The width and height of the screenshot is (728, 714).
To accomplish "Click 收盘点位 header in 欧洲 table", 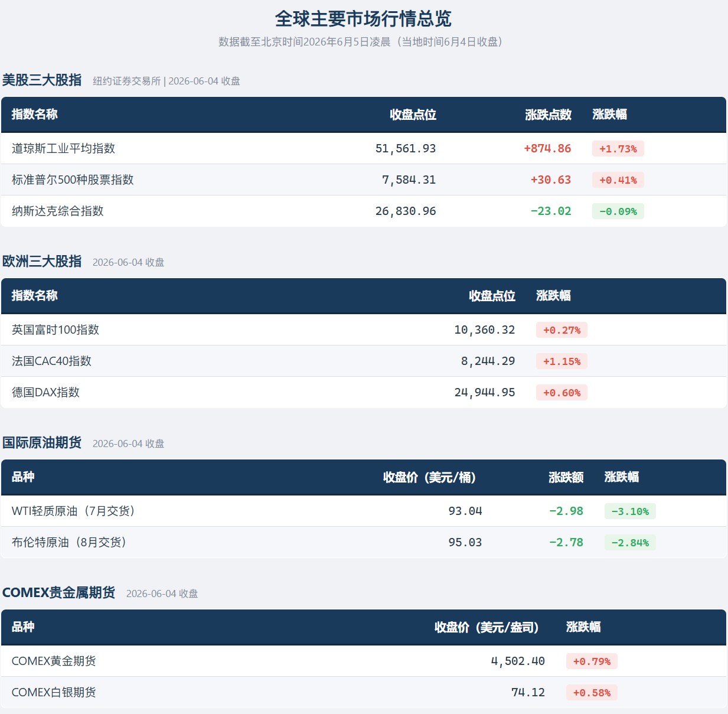I will (492, 296).
